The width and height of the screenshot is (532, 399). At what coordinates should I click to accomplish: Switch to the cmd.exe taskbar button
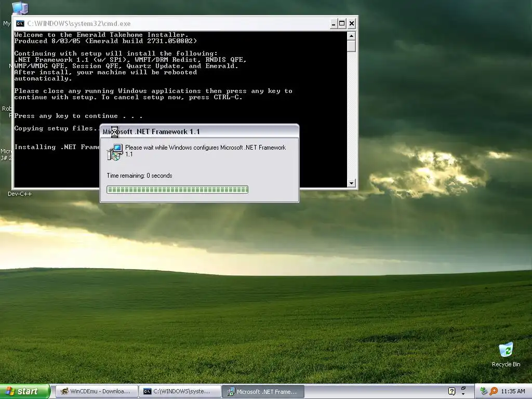tap(180, 391)
